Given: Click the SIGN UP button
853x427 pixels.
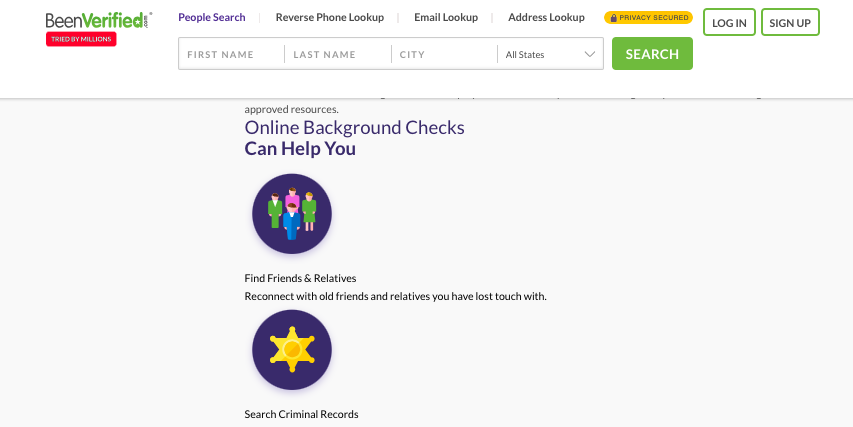Looking at the screenshot, I should point(790,22).
